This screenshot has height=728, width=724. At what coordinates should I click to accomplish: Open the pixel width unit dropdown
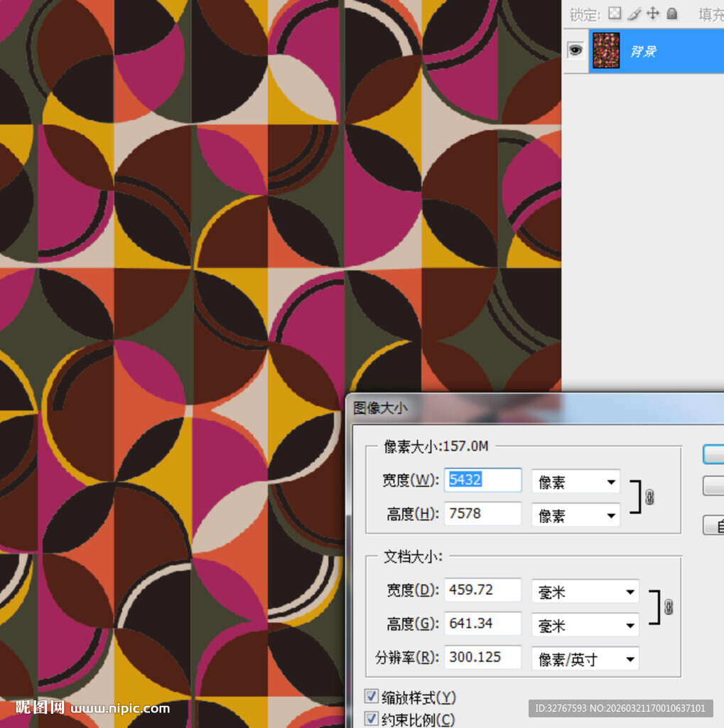576,482
